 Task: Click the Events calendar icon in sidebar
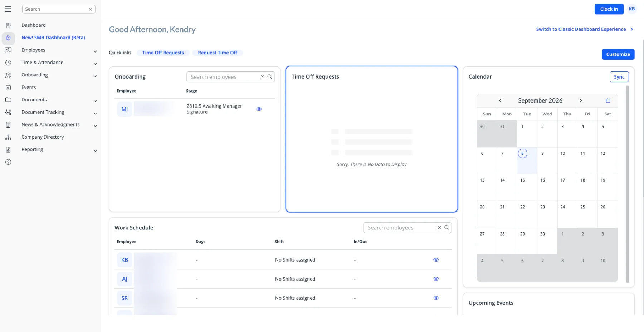pyautogui.click(x=9, y=88)
